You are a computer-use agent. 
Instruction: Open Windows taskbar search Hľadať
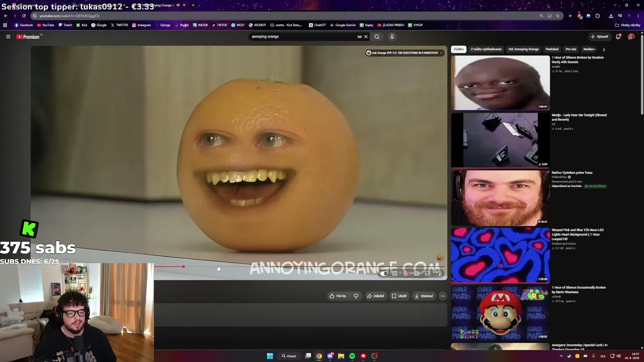289,356
